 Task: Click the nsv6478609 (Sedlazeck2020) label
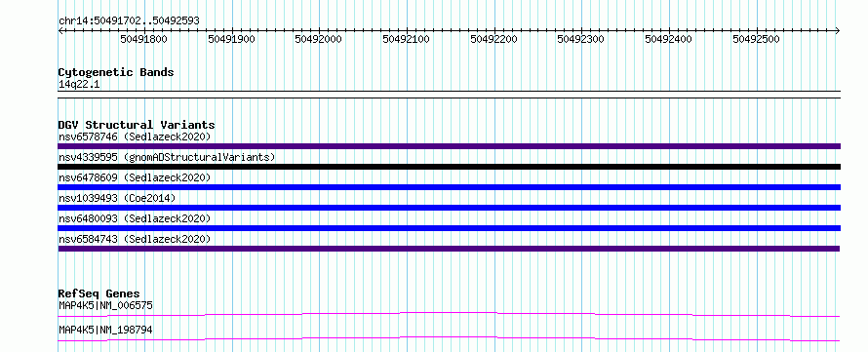[x=135, y=177]
